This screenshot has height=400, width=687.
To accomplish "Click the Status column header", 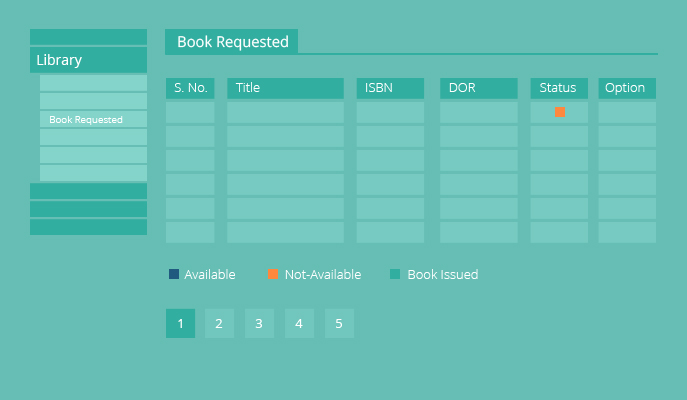I will pos(559,88).
